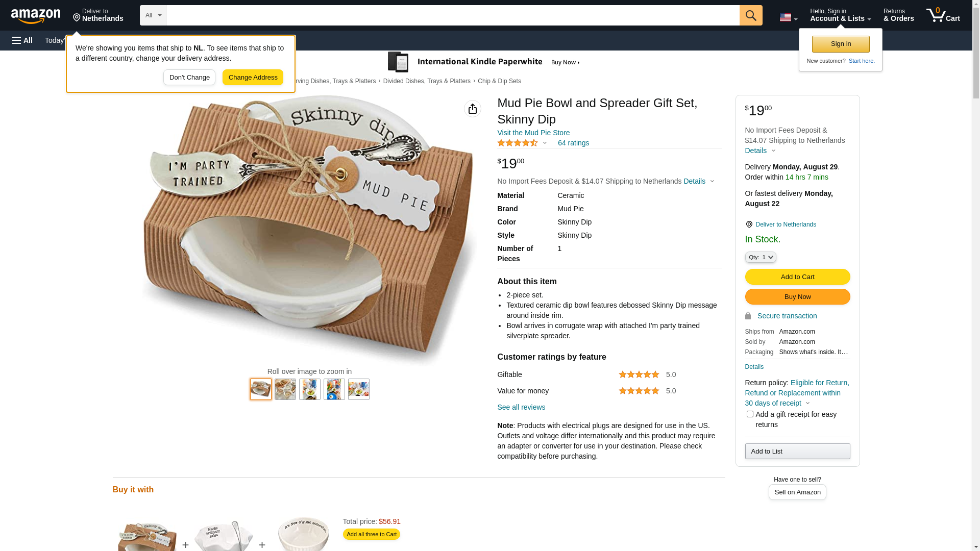Expand the Add to List dropdown
The image size is (980, 551).
[797, 452]
